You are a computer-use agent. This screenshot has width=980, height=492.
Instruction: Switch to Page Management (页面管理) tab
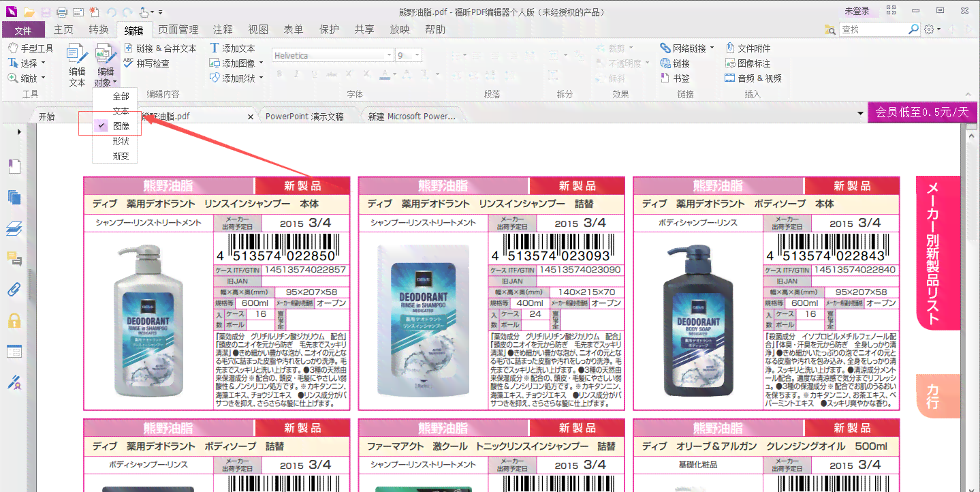click(178, 29)
